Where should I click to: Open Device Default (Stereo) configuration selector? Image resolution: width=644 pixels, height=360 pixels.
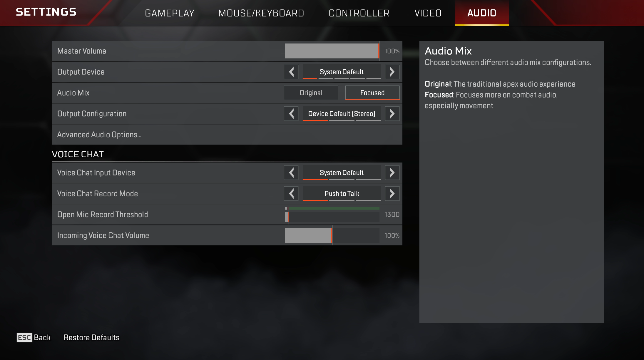(x=342, y=113)
